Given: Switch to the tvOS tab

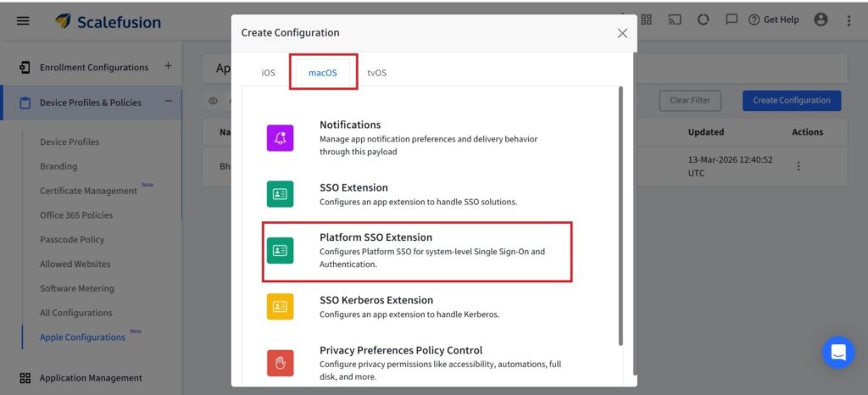Looking at the screenshot, I should [x=376, y=73].
